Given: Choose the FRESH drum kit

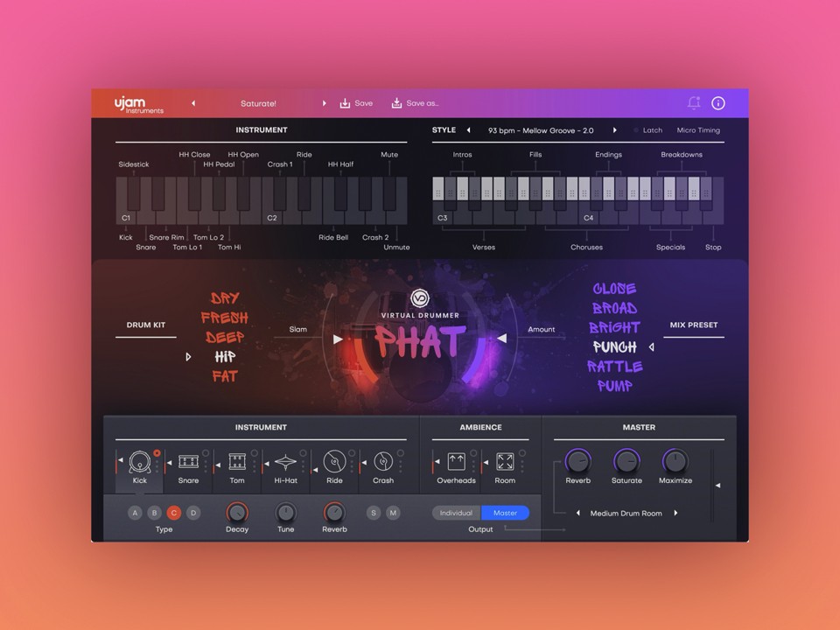Looking at the screenshot, I should [x=225, y=318].
